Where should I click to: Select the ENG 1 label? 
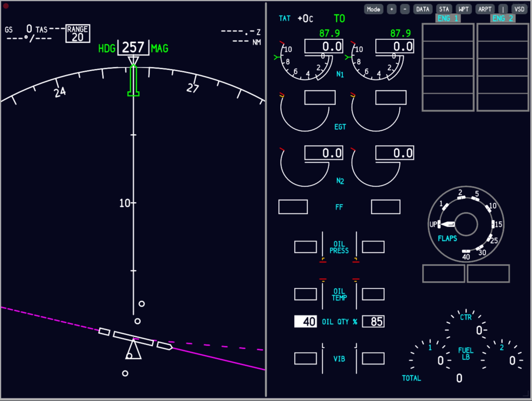[448, 18]
